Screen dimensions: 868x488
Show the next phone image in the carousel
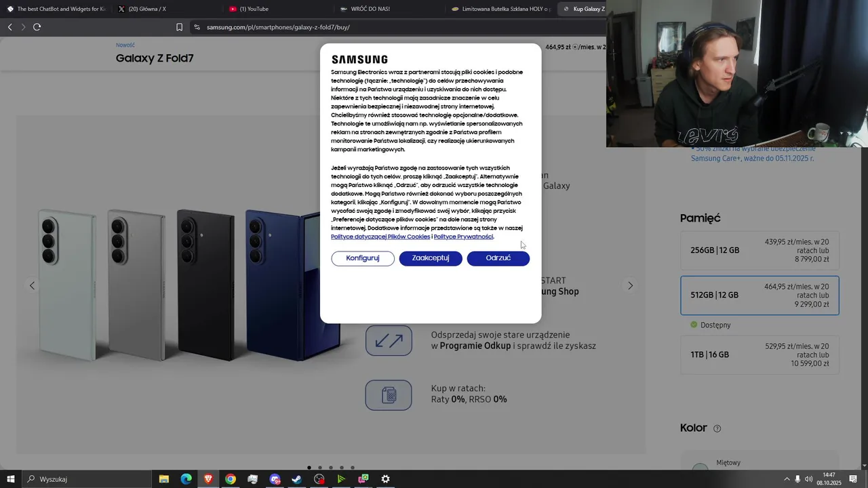(x=630, y=285)
